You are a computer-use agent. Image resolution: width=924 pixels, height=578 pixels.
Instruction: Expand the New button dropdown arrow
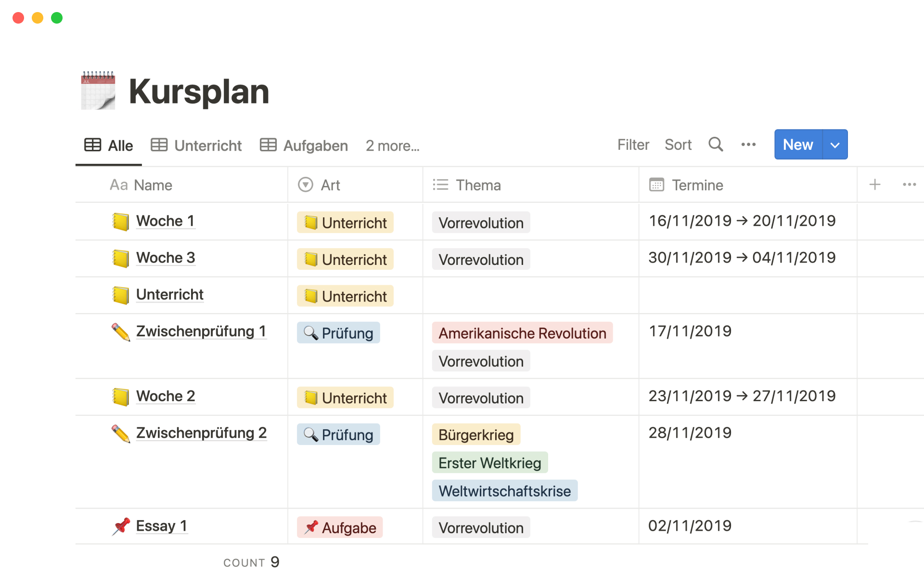pos(835,144)
